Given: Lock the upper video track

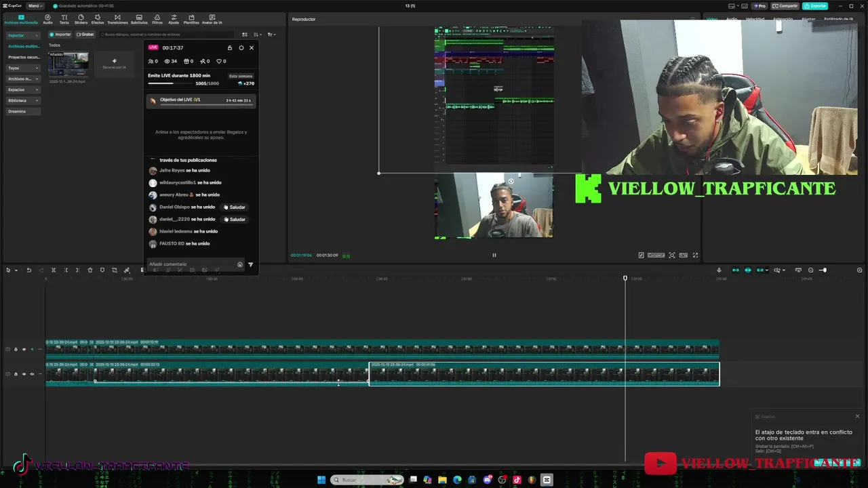Looking at the screenshot, I should coord(16,349).
